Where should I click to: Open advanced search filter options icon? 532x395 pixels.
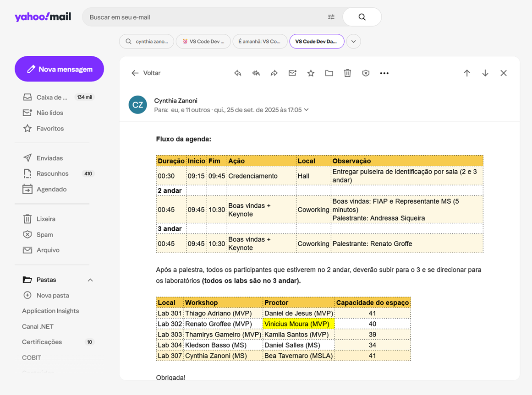click(331, 17)
